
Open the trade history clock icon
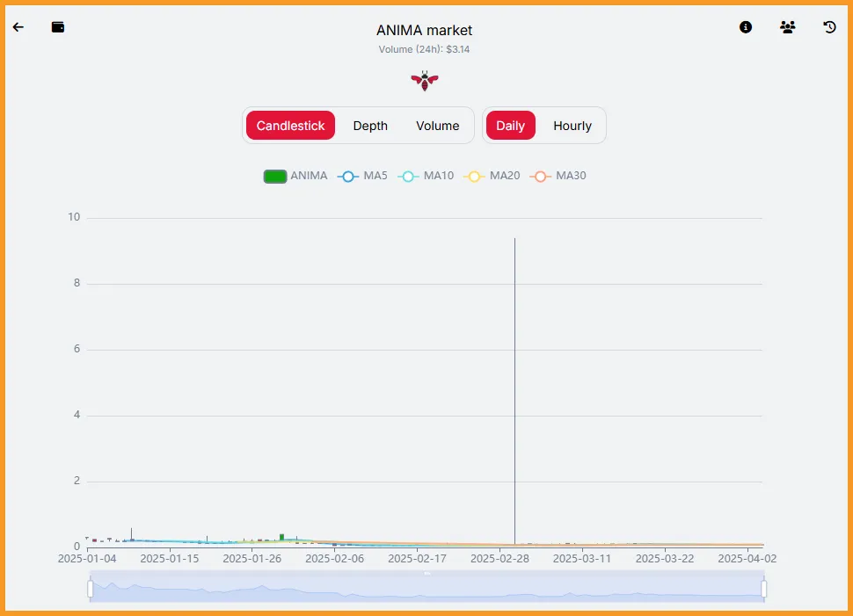(829, 27)
